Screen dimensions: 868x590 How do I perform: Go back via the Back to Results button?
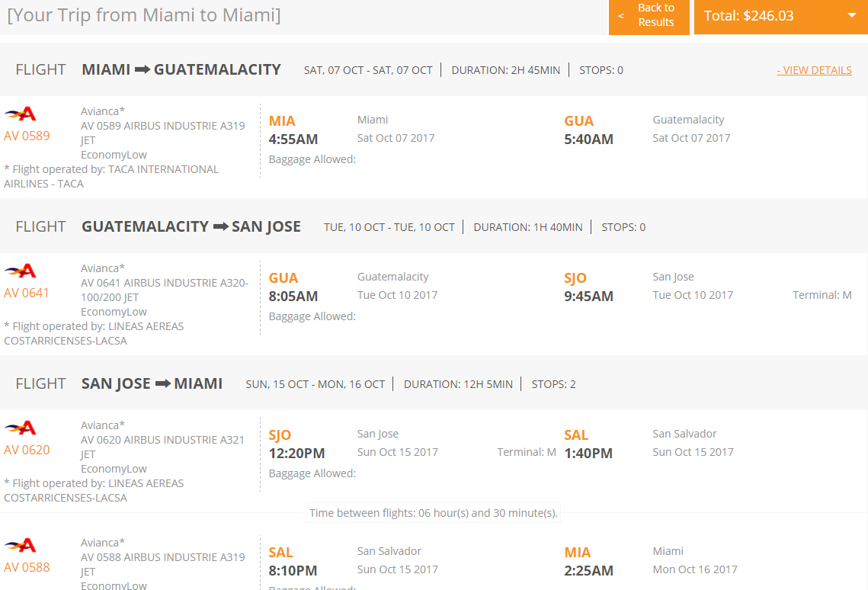pyautogui.click(x=649, y=17)
